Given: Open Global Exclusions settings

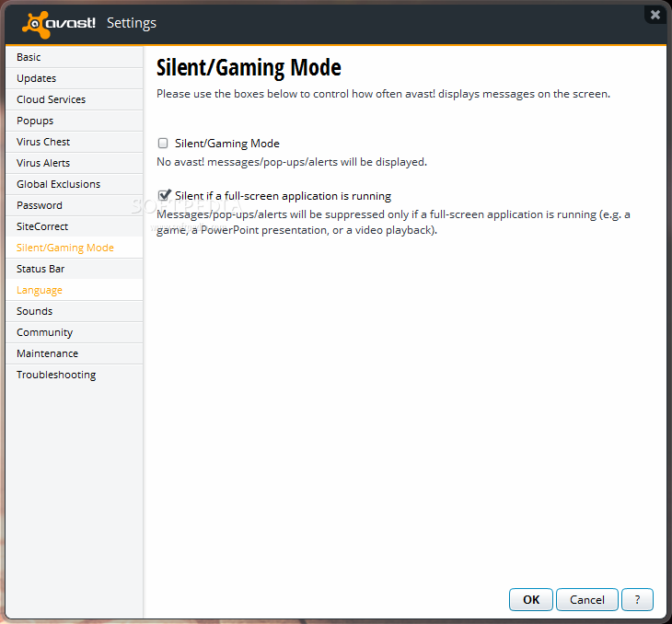Looking at the screenshot, I should coord(75,184).
